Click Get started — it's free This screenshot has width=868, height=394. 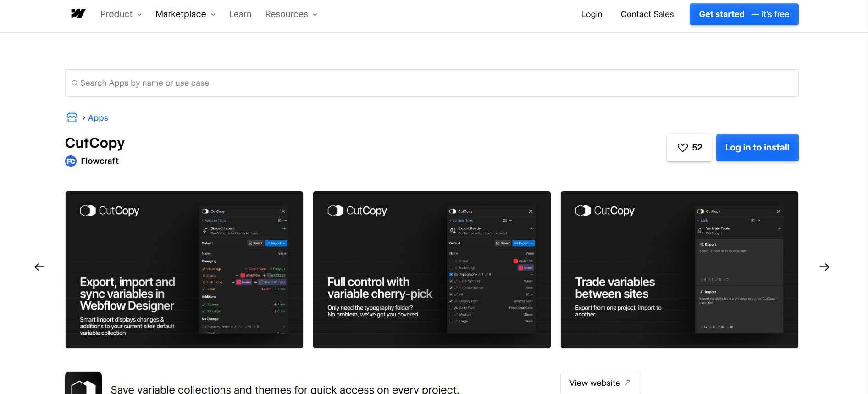coord(744,14)
